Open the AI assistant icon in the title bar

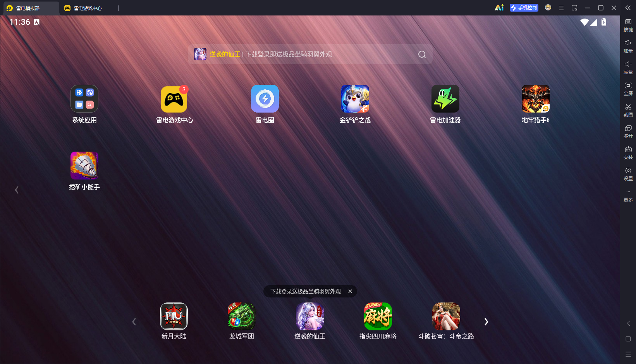point(499,8)
